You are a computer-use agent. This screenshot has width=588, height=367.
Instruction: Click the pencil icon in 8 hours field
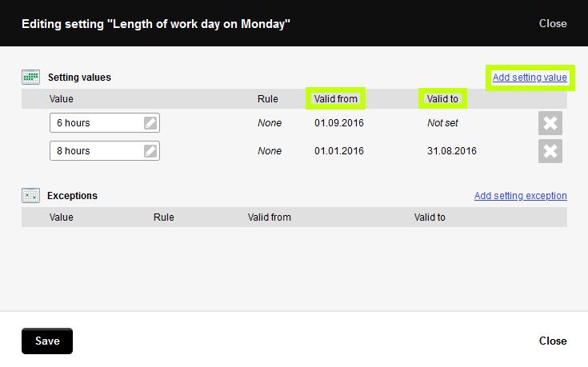150,151
